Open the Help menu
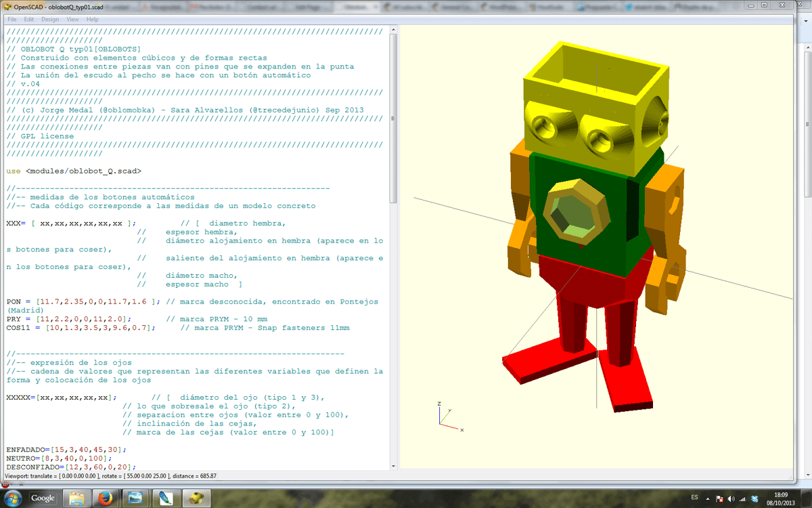 [x=92, y=20]
